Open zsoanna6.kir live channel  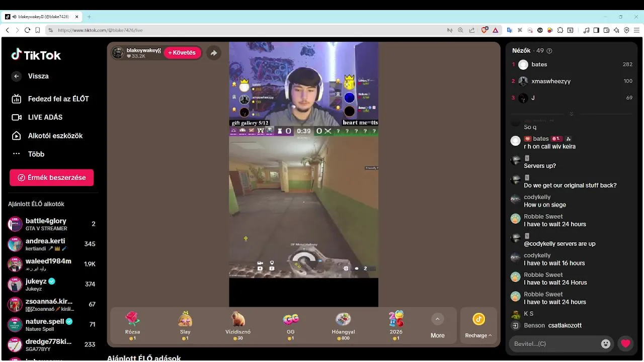point(51,305)
